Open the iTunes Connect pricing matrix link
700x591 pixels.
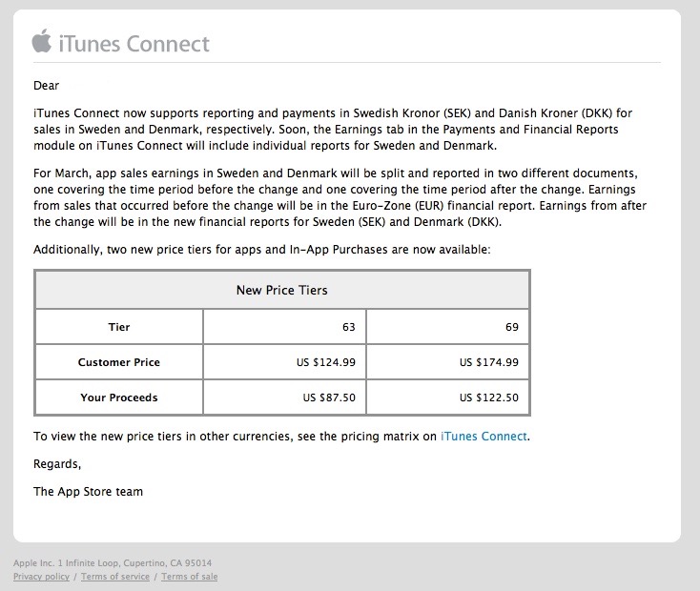(484, 437)
